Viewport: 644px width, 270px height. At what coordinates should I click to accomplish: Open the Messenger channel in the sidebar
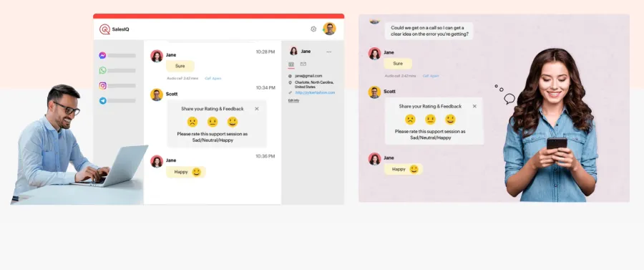coord(102,55)
